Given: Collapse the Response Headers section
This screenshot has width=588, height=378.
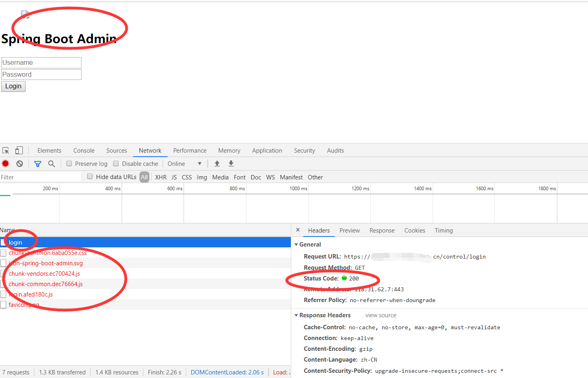Looking at the screenshot, I should tap(296, 315).
